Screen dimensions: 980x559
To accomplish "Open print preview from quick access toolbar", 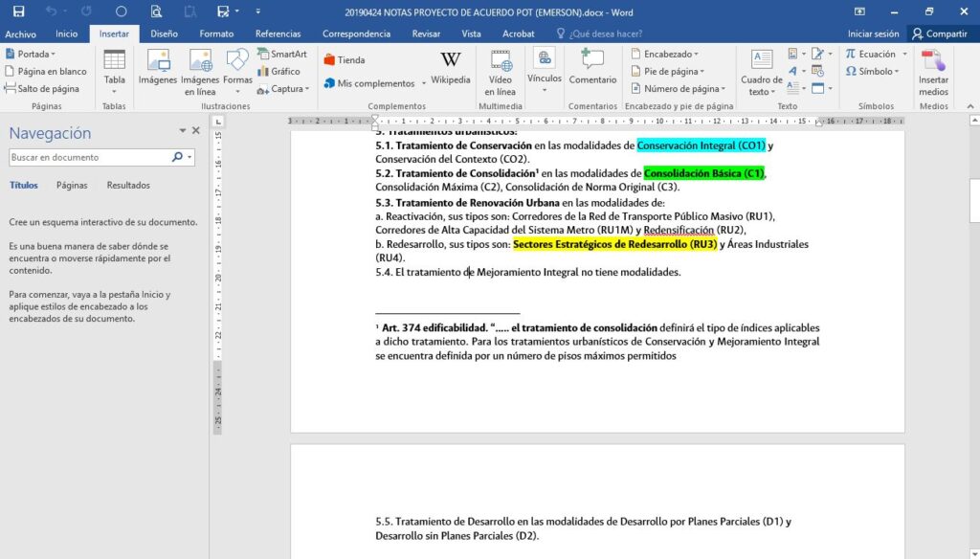I will [156, 11].
